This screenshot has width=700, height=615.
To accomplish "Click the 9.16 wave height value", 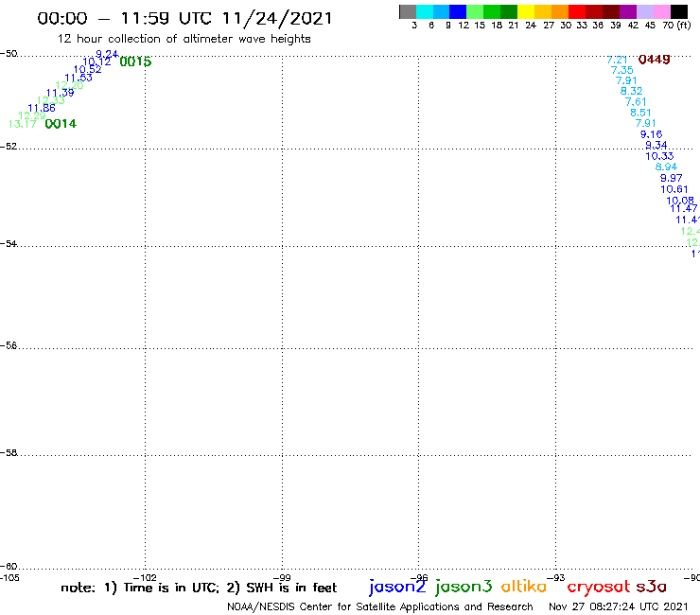I will tap(651, 134).
